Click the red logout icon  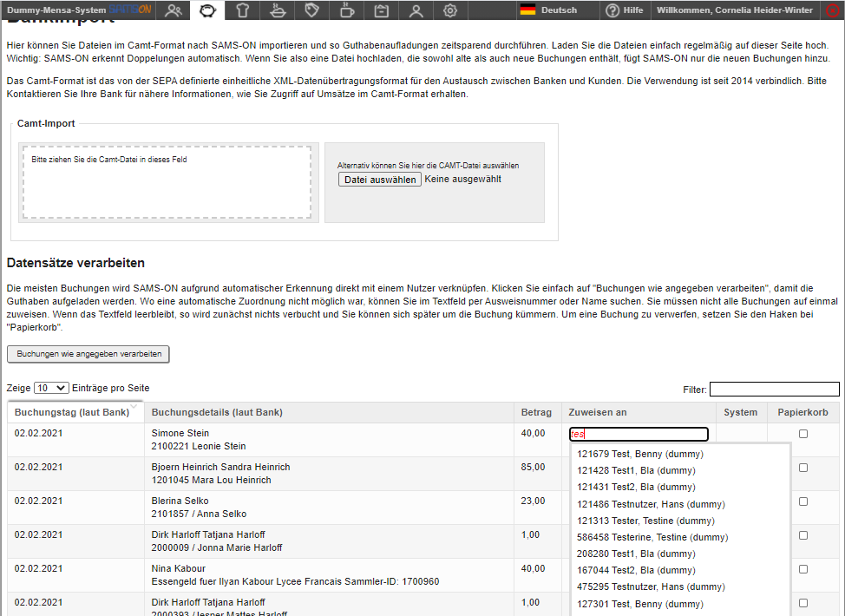tap(833, 10)
